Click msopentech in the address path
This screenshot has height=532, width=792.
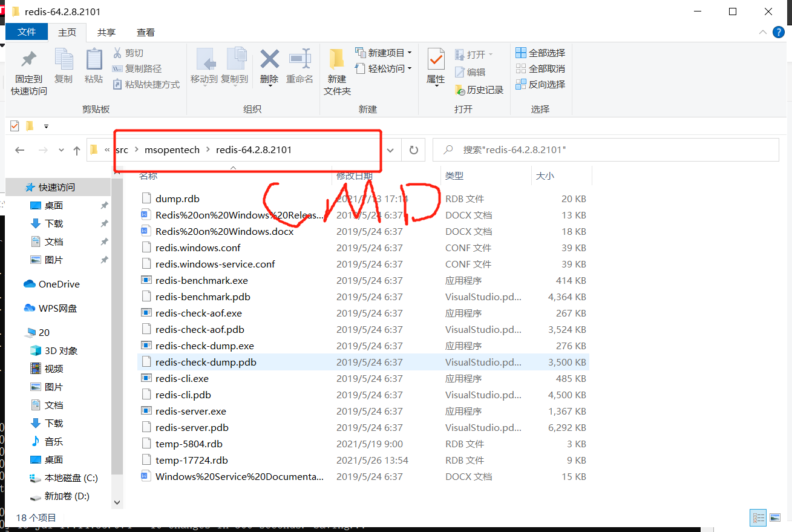tap(172, 149)
